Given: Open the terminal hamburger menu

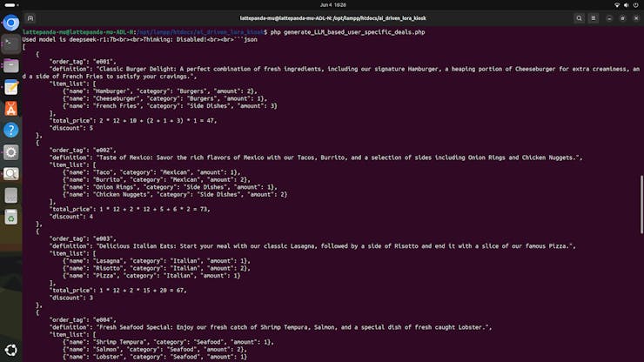Looking at the screenshot, I should tap(593, 18).
